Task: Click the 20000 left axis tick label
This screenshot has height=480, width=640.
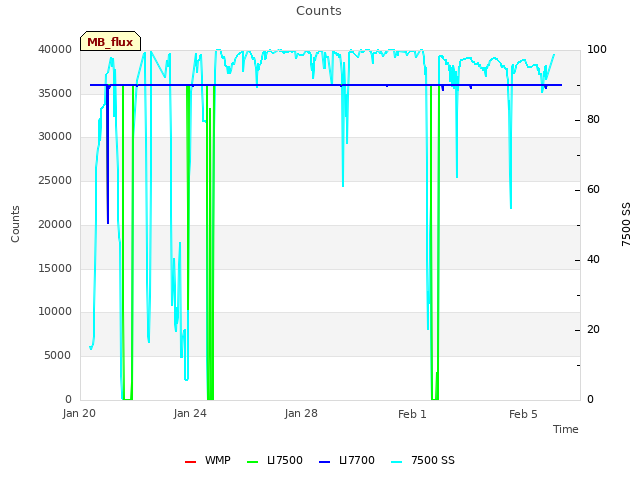Action: (55, 224)
